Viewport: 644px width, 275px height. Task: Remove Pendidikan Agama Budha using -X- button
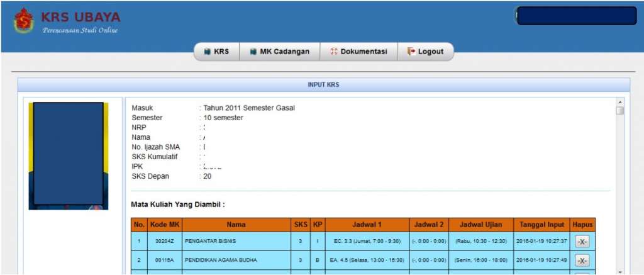click(582, 261)
